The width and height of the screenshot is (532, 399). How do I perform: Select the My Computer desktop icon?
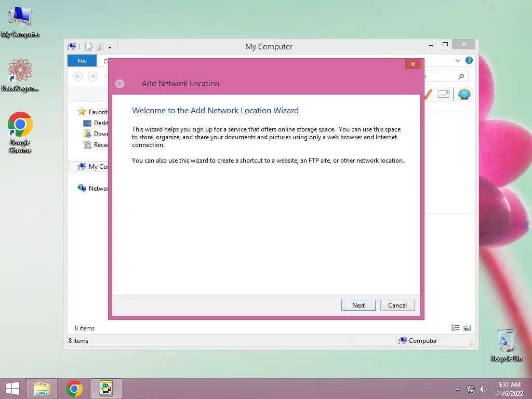point(20,21)
